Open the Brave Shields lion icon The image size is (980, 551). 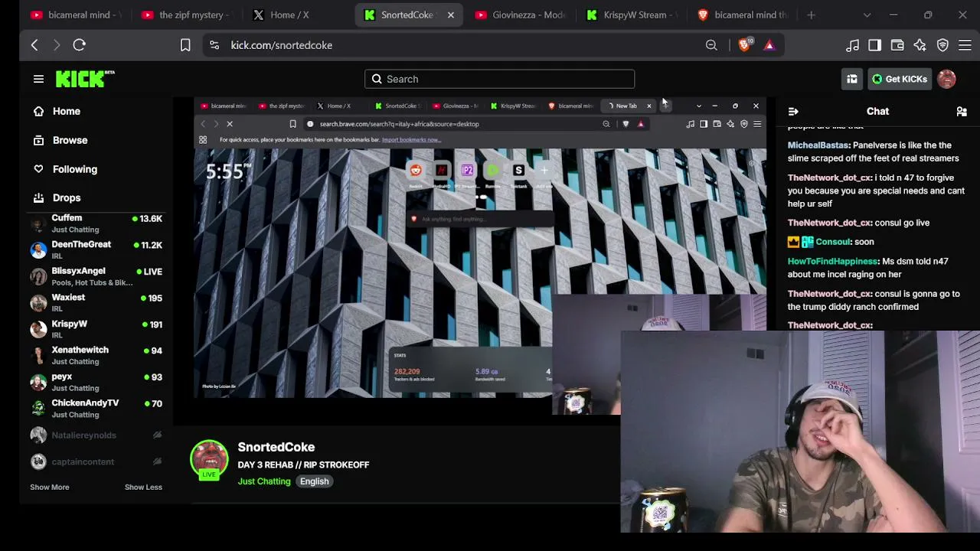click(744, 45)
